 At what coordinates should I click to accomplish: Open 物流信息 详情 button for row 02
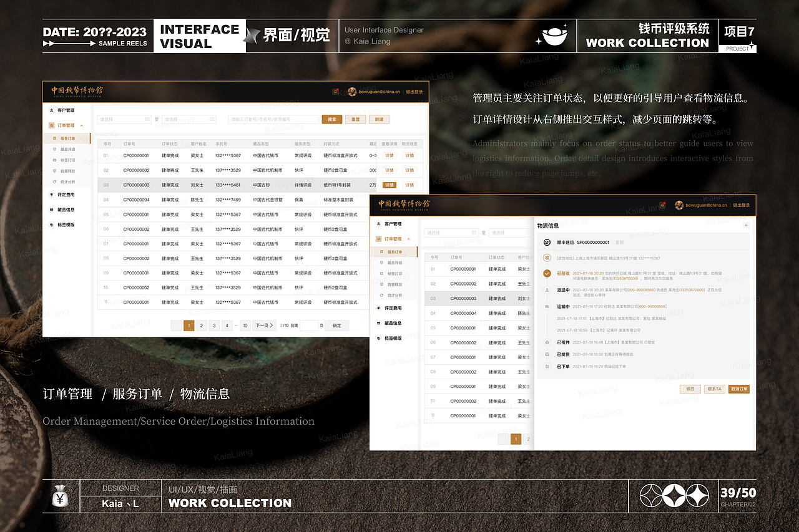tap(409, 170)
